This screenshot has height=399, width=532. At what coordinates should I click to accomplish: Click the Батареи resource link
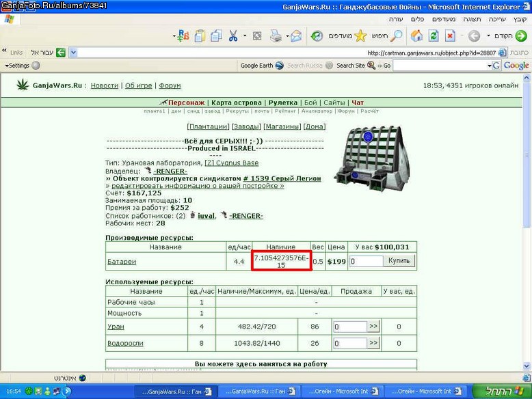[x=122, y=262]
